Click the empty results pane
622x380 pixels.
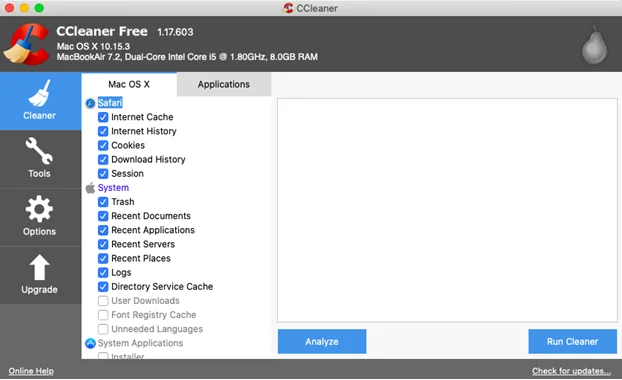coord(447,210)
